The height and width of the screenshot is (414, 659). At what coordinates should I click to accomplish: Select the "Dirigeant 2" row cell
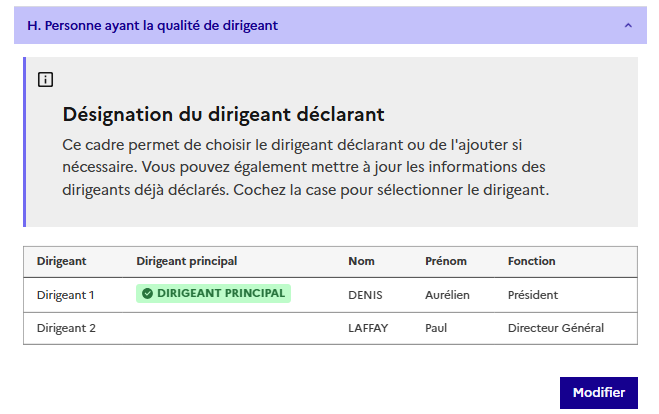(66, 328)
